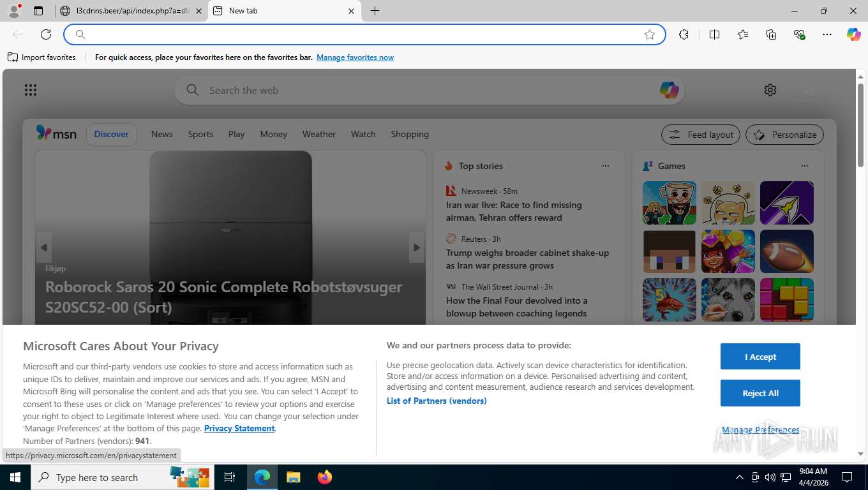The image size is (868, 490).
Task: Show previous carousel slide arrow
Action: pyautogui.click(x=44, y=248)
